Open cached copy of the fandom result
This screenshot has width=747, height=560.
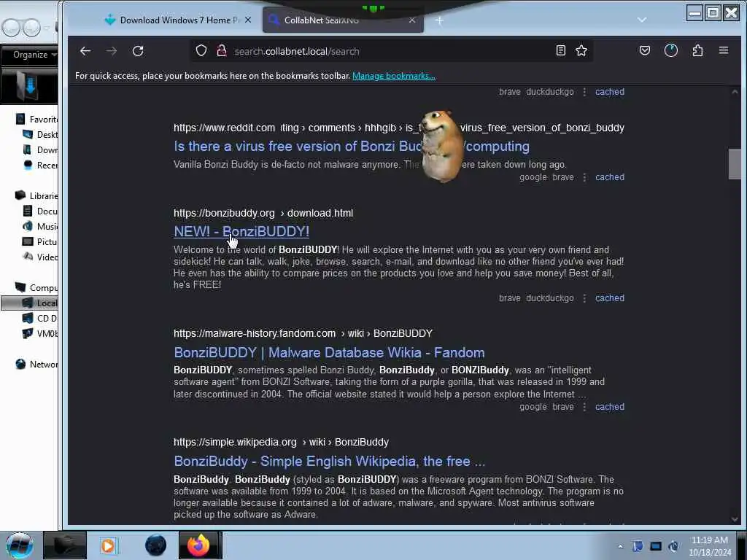point(609,407)
